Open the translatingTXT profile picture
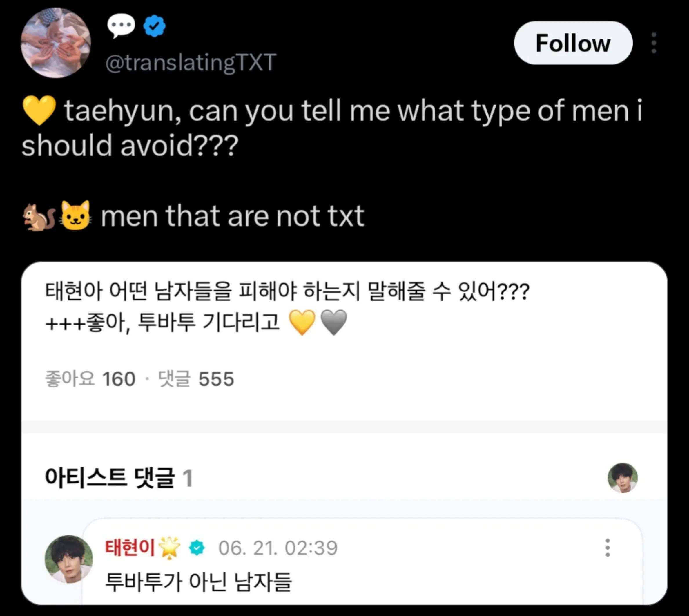 (56, 43)
